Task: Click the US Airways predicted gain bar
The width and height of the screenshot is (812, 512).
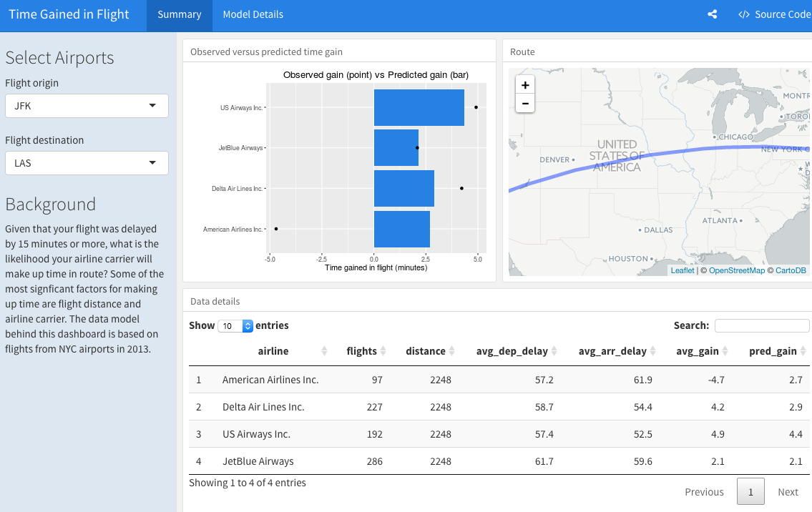Action: (x=419, y=107)
